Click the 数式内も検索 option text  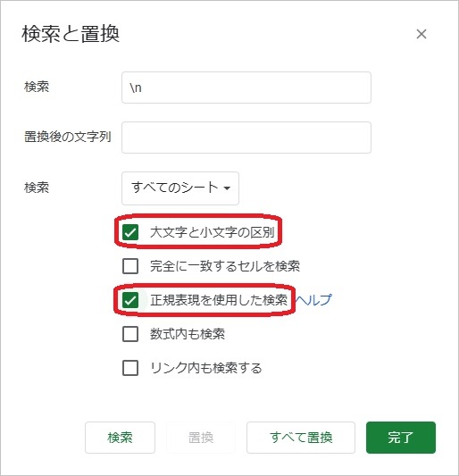tap(188, 334)
